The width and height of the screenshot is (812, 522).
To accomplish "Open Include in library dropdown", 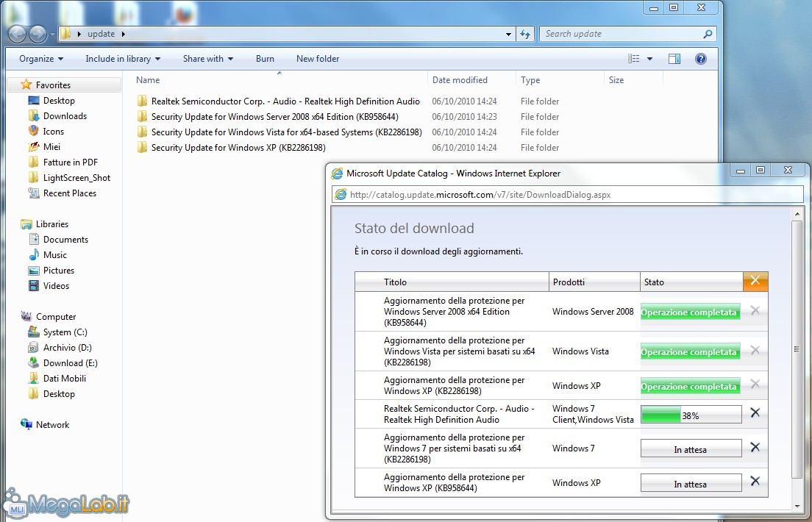I will [123, 59].
